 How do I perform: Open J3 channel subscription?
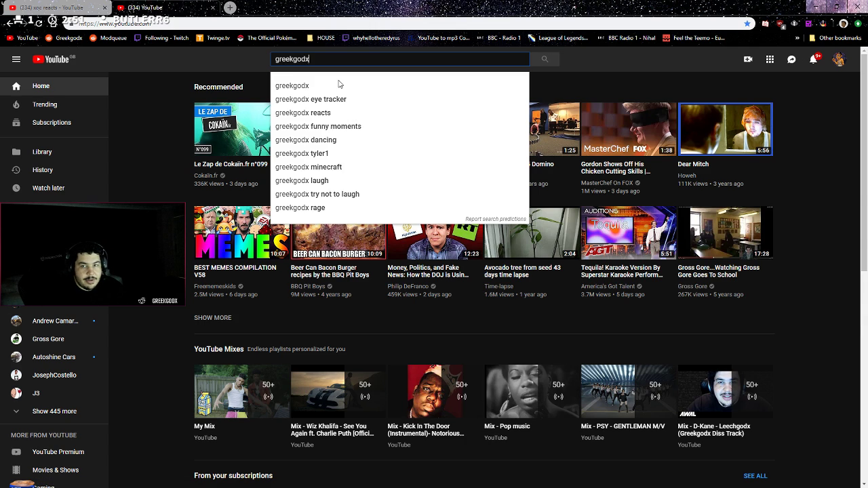tap(54, 393)
